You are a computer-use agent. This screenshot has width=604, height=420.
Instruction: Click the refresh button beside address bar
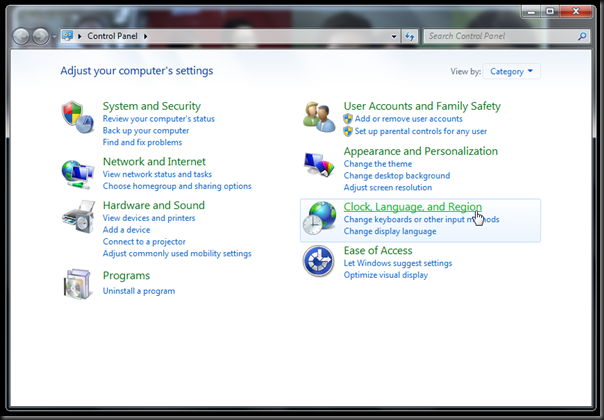click(x=409, y=37)
